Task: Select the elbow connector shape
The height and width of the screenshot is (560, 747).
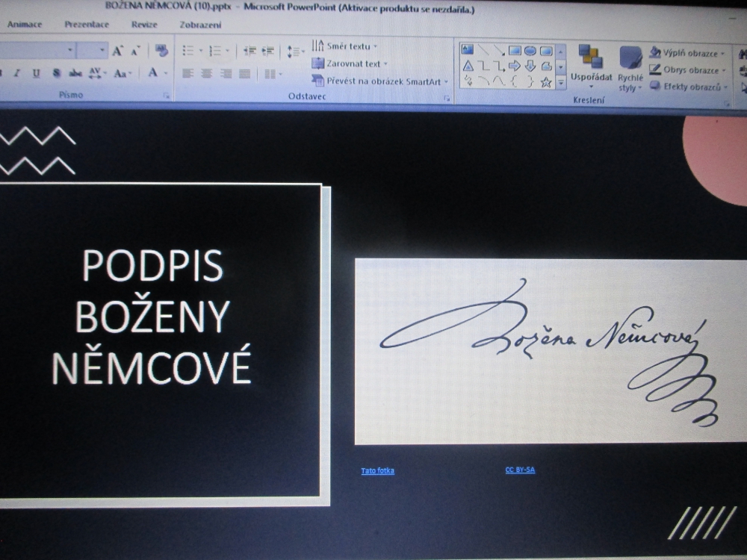Action: 483,66
